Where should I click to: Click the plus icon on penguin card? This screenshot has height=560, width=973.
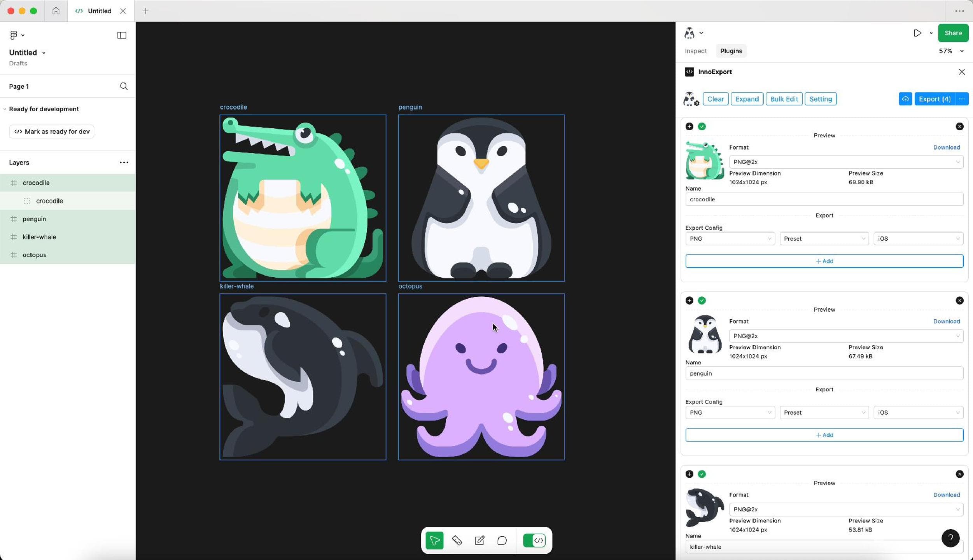point(689,301)
